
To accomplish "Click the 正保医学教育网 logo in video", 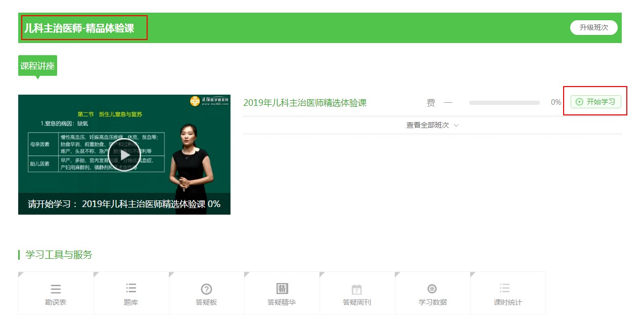I will tap(209, 101).
